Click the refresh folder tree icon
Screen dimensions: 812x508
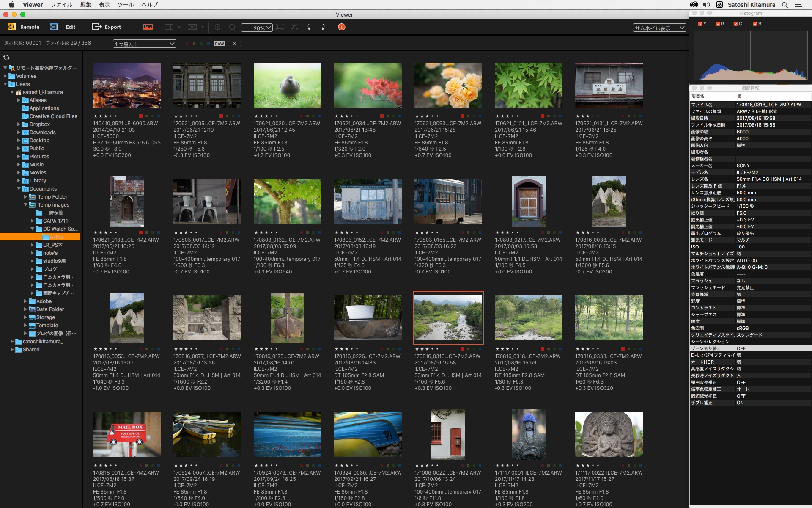(6, 58)
